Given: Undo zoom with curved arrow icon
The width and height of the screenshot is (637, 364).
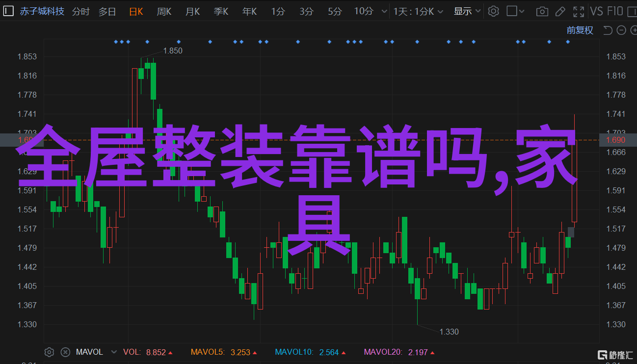Looking at the screenshot, I should (x=608, y=30).
